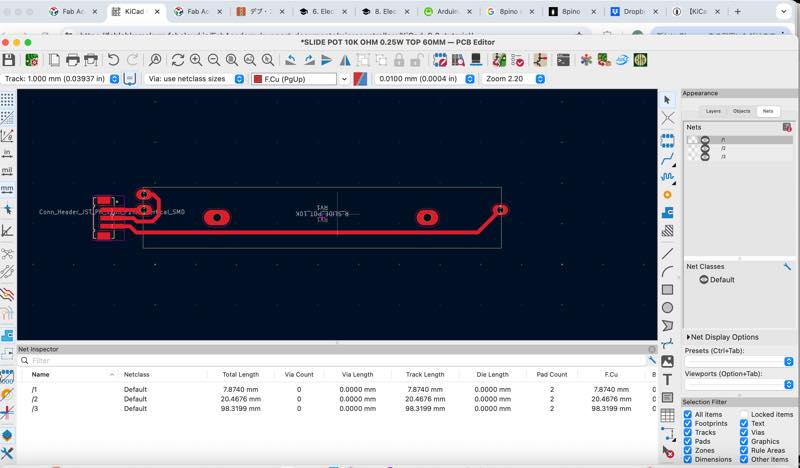
Task: Open the scripting console icon
Action: [563, 60]
